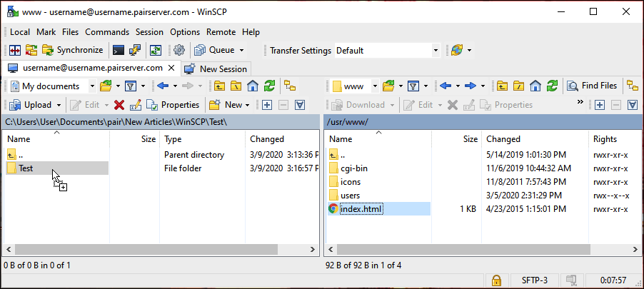
Task: Click the remote filter icon
Action: (413, 86)
